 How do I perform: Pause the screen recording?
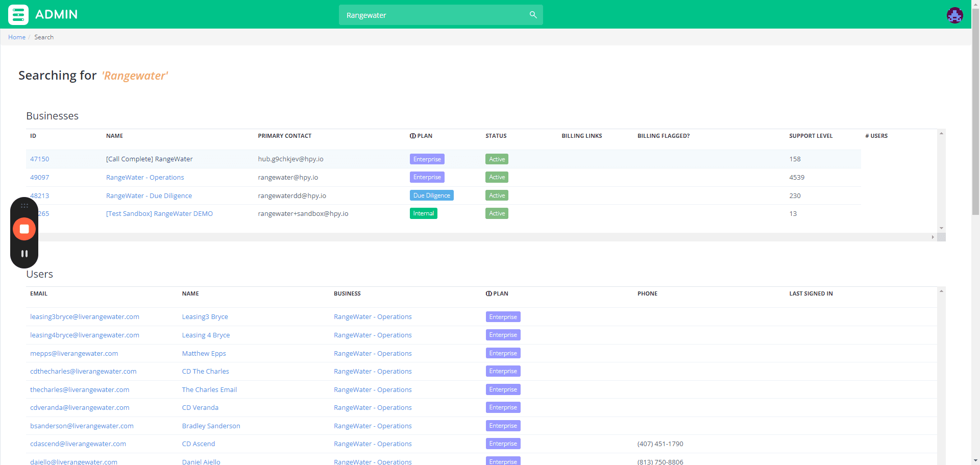click(x=24, y=254)
